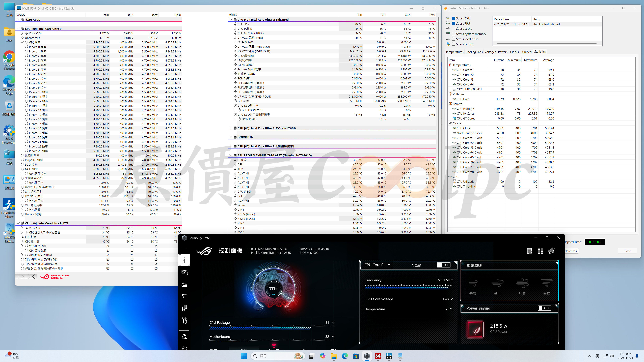Enable Stress local disks checkbox
This screenshot has height=362, width=644.
point(453,39)
